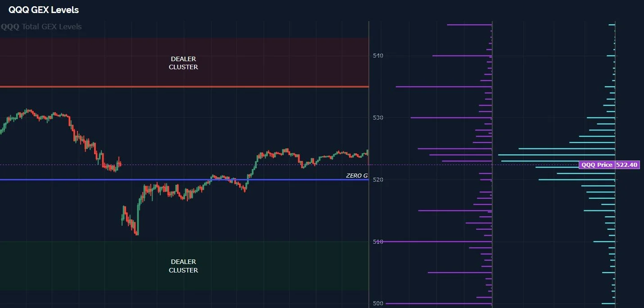Click the cyan bar at 520

click(x=577, y=180)
